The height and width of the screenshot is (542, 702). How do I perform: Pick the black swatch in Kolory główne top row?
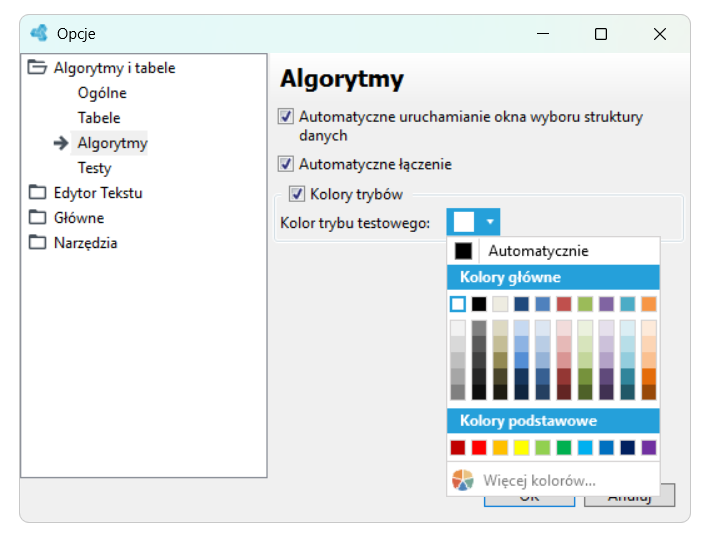(479, 304)
